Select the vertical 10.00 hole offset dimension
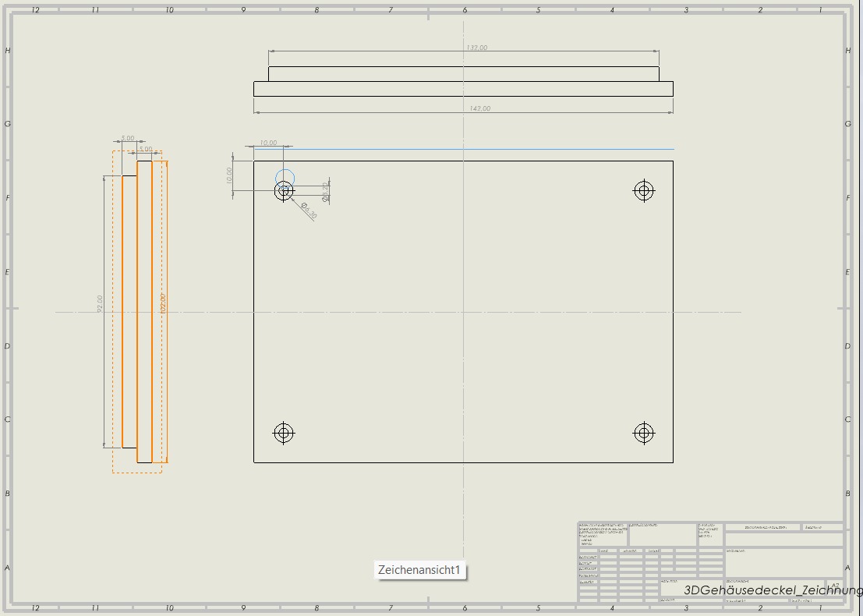The height and width of the screenshot is (616, 863). 229,175
